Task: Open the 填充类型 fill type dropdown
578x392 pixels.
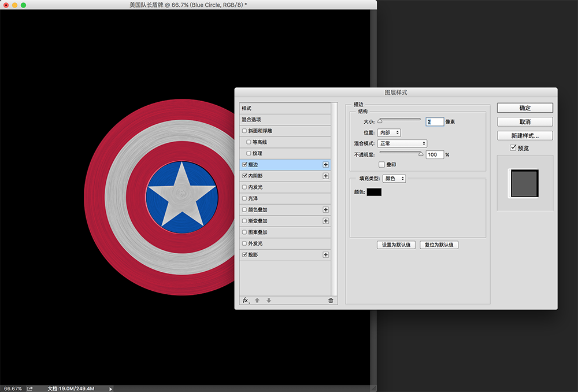Action: 394,179
